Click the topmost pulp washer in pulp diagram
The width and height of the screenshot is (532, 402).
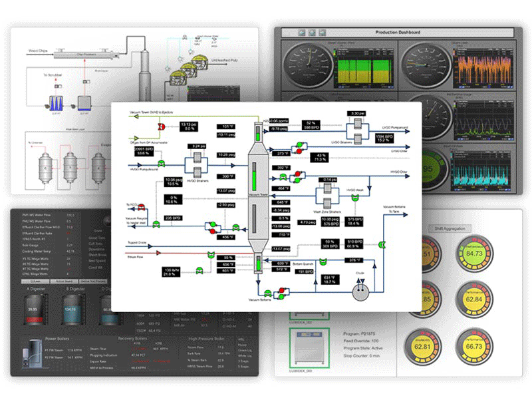coord(200,63)
